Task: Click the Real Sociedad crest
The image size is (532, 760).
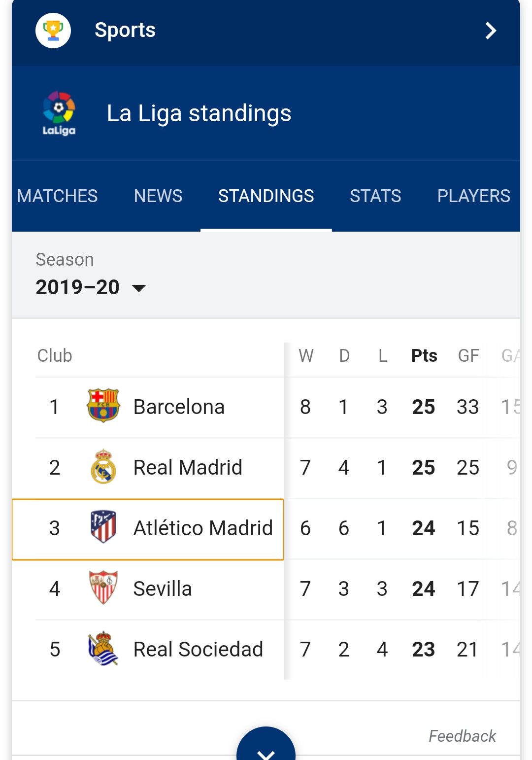Action: pos(103,648)
